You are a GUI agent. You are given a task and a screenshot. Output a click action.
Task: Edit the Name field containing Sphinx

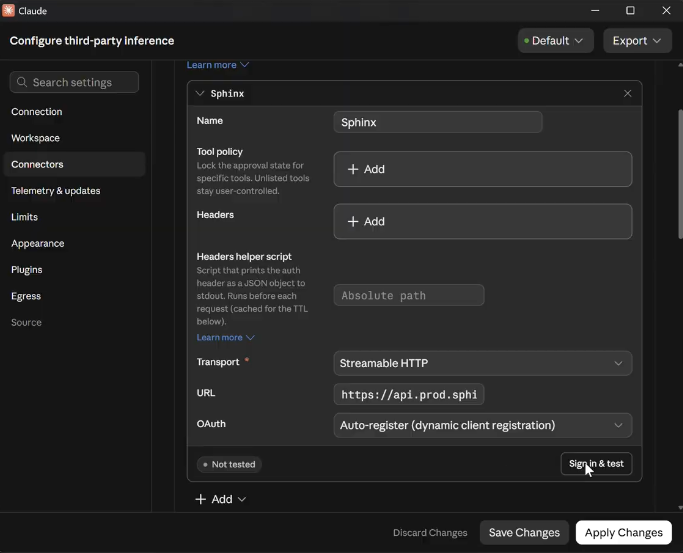tap(438, 122)
